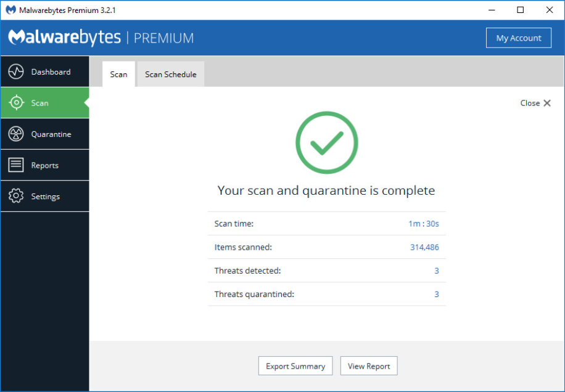Click the 'Scan time:' label

point(234,224)
